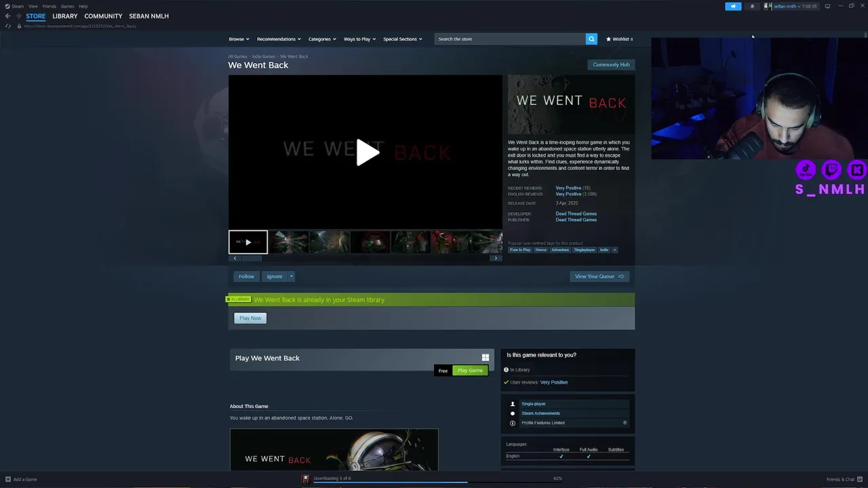Expand the Recommendations menu
The width and height of the screenshot is (868, 488).
coord(279,39)
